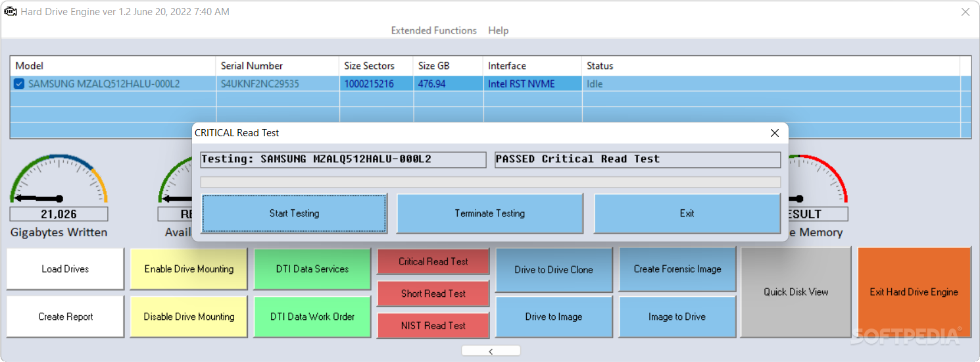Click the Size Sectors column header
This screenshot has height=362, width=980.
tap(376, 66)
